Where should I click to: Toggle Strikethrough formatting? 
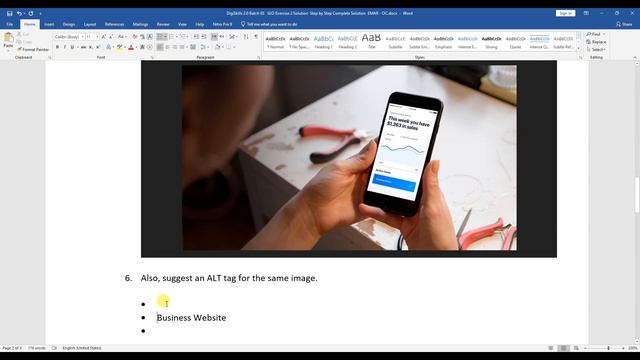tap(83, 47)
